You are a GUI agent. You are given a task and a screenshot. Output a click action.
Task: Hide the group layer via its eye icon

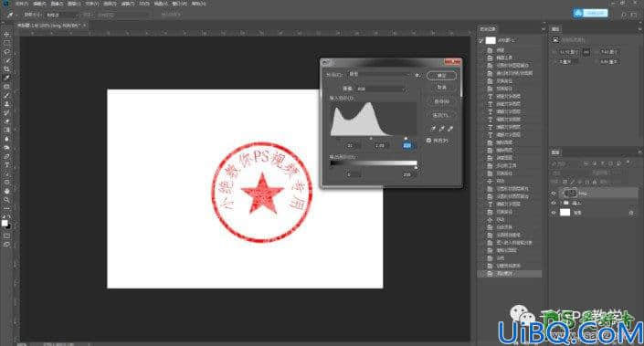tap(554, 203)
